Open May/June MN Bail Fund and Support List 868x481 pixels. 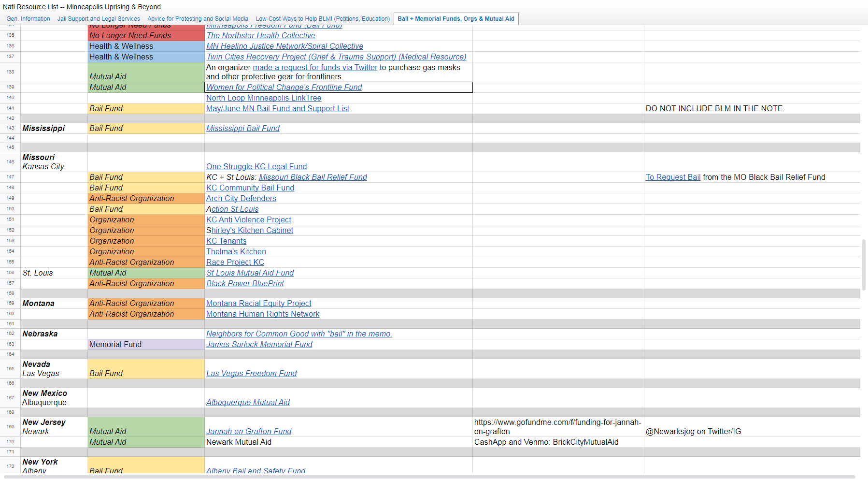point(278,109)
